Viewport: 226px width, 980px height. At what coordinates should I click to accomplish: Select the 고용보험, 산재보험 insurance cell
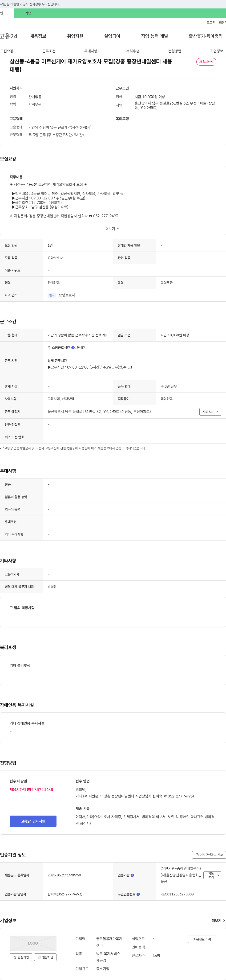tap(61, 399)
